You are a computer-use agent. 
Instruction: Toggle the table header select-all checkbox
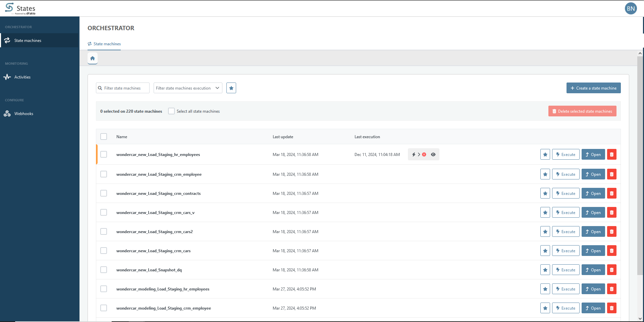(104, 137)
